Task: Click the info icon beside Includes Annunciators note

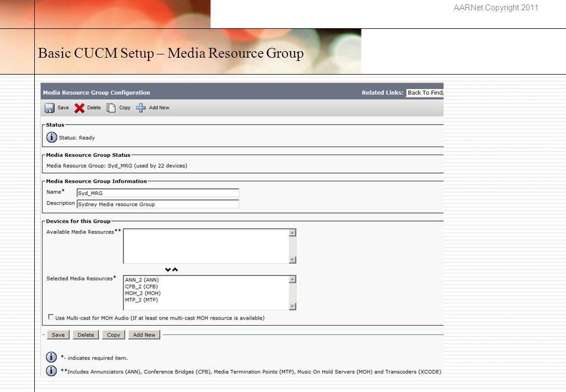Action: click(51, 371)
